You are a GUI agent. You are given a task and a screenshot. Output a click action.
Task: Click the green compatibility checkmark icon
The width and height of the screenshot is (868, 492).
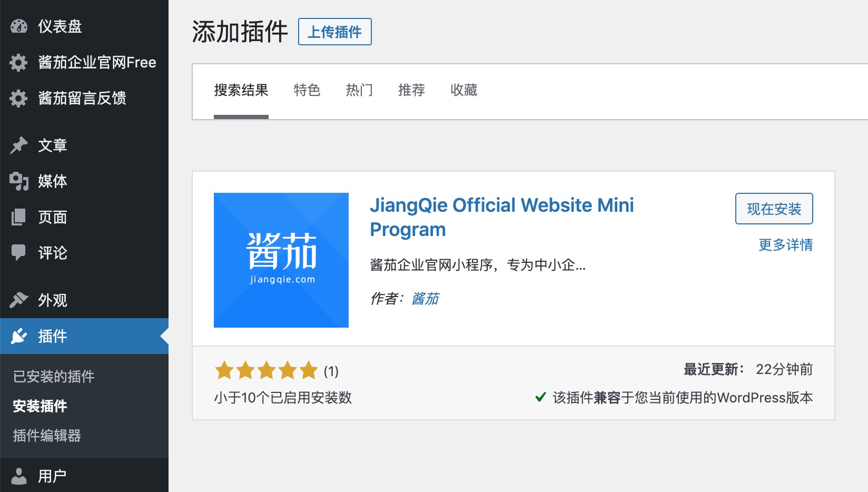click(540, 397)
